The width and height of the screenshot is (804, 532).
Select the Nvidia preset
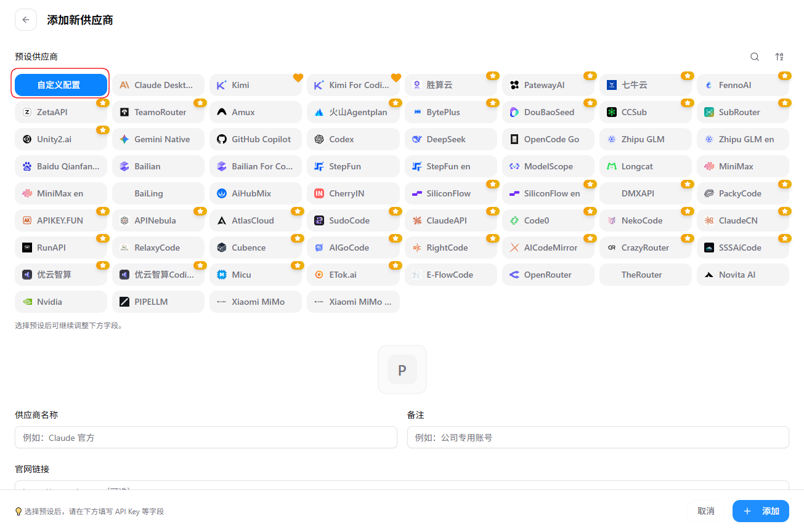pos(61,302)
